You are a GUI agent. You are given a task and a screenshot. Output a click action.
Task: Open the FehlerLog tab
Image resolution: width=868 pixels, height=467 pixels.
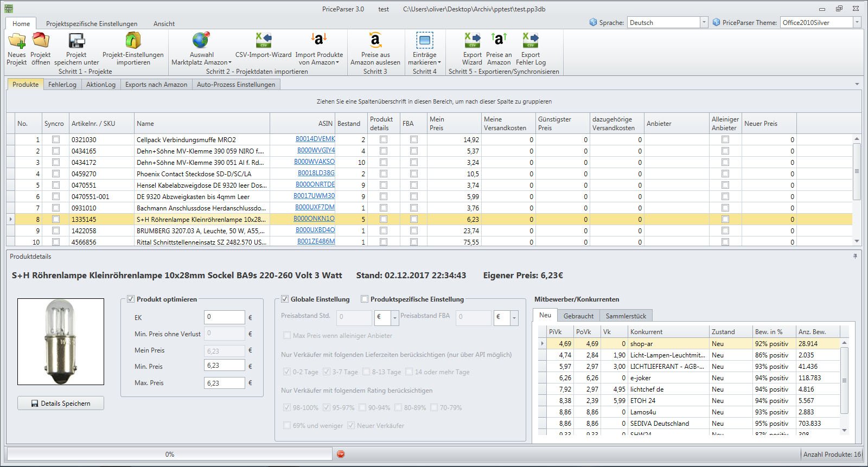62,84
